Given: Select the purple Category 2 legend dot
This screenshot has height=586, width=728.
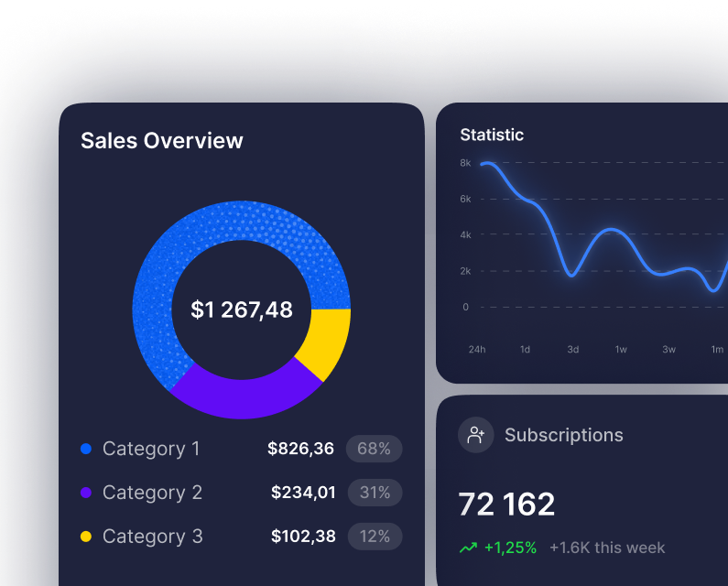Looking at the screenshot, I should coord(86,493).
